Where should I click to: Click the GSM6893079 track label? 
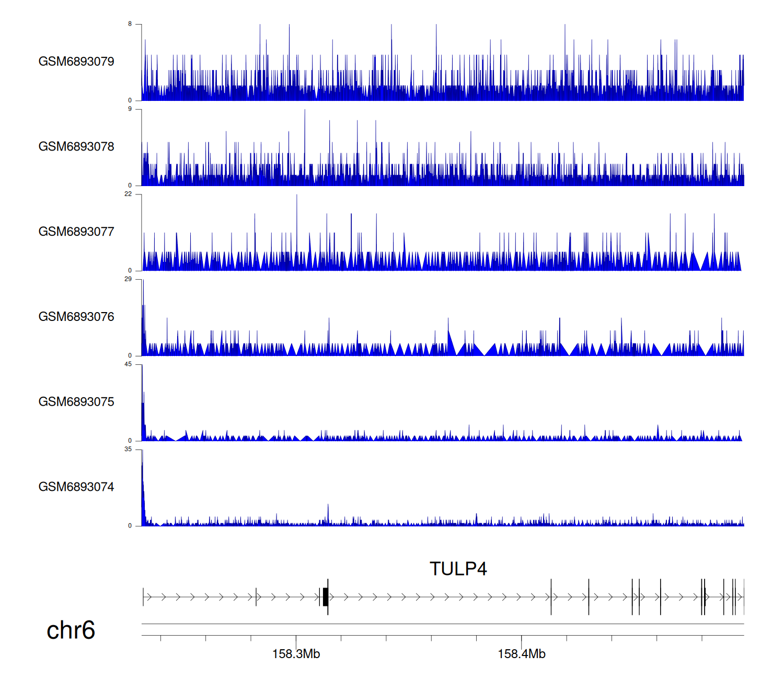pos(76,62)
